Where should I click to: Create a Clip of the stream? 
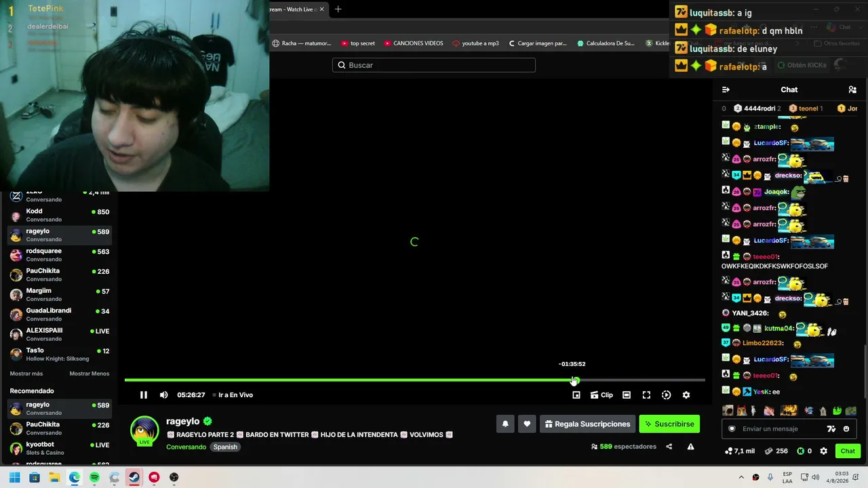point(601,395)
